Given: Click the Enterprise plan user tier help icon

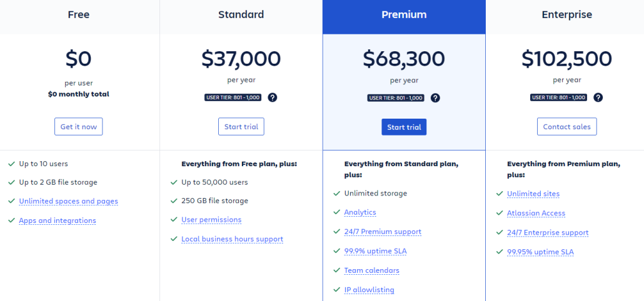Looking at the screenshot, I should coord(598,97).
